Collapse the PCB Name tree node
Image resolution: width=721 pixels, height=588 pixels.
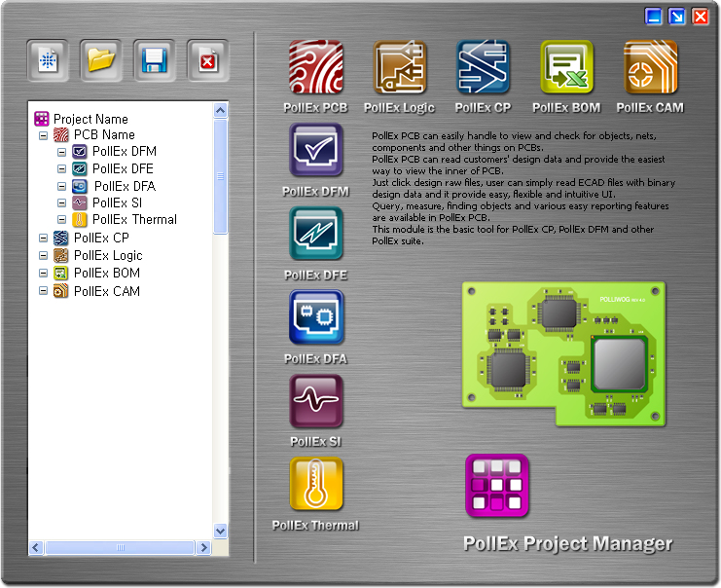43,135
